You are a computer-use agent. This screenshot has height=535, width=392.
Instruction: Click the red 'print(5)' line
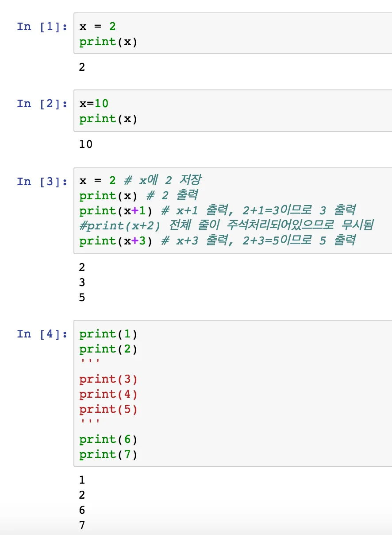[x=108, y=409]
